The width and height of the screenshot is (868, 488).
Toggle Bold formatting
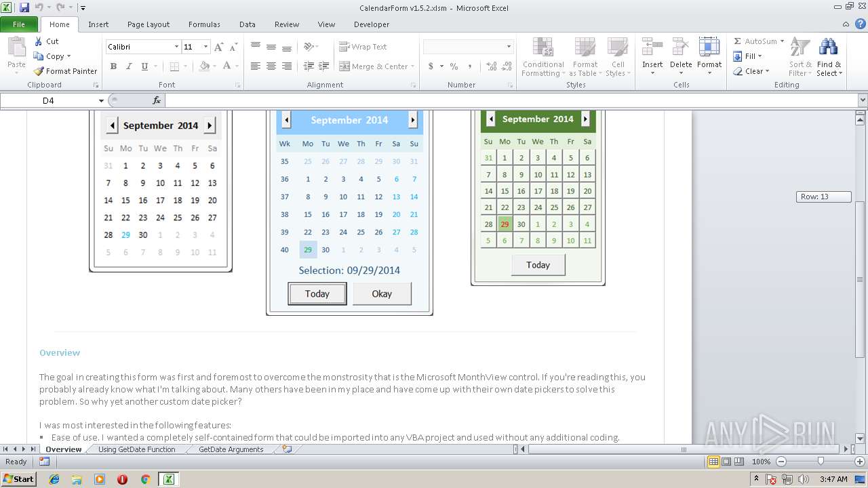tap(113, 66)
